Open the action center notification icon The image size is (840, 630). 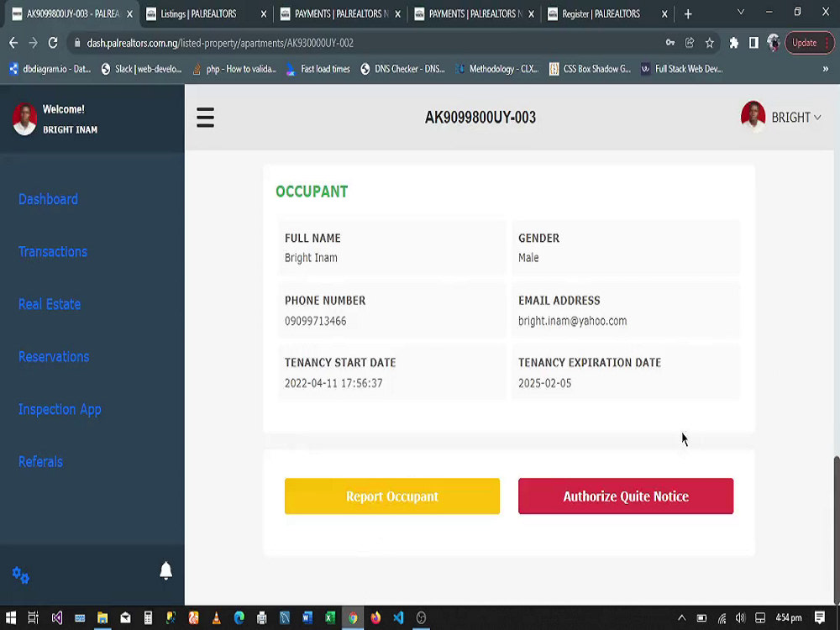(820, 617)
